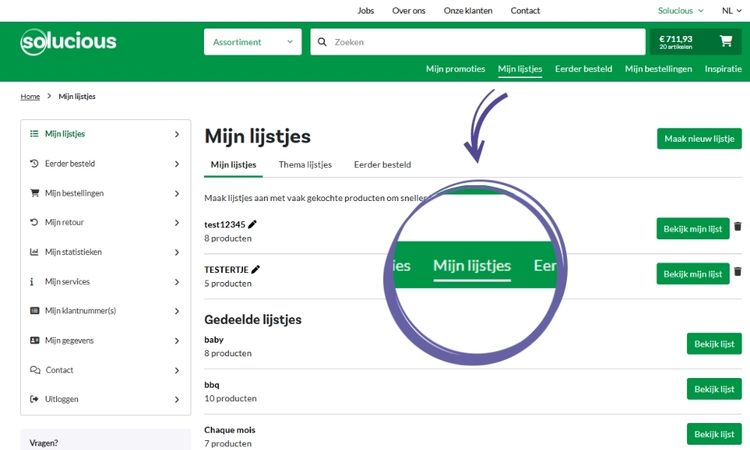Screen dimensions: 750x450
Task: Click the shopping cart icon
Action: point(725,42)
